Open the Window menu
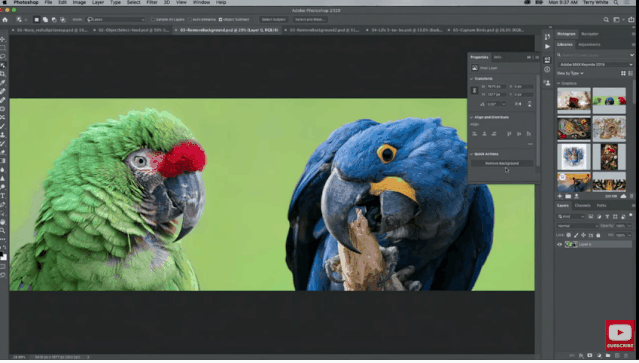 201,2
